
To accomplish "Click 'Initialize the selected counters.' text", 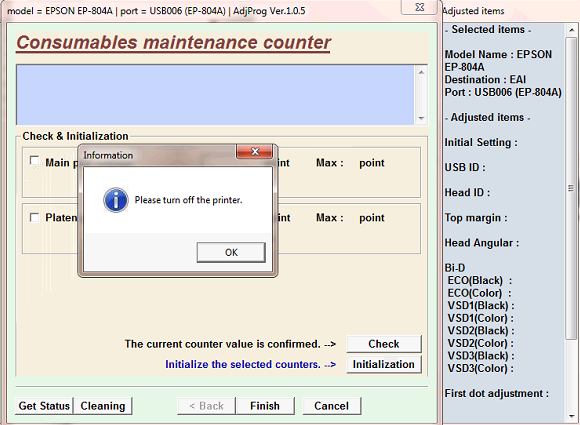I will 243,364.
